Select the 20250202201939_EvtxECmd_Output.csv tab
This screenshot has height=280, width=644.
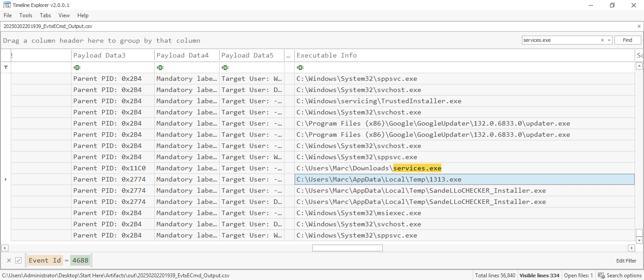(x=48, y=26)
